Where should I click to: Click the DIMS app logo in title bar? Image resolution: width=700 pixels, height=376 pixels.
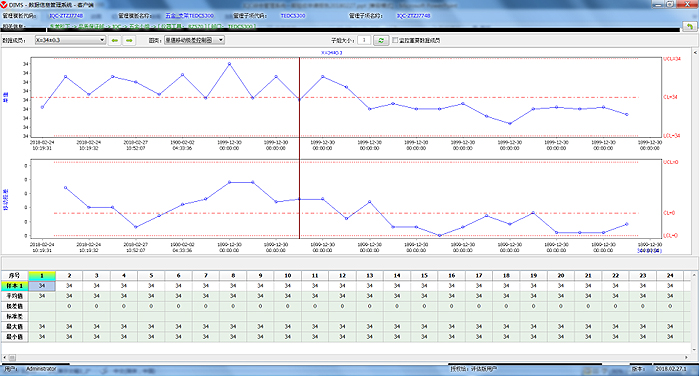(x=4, y=4)
